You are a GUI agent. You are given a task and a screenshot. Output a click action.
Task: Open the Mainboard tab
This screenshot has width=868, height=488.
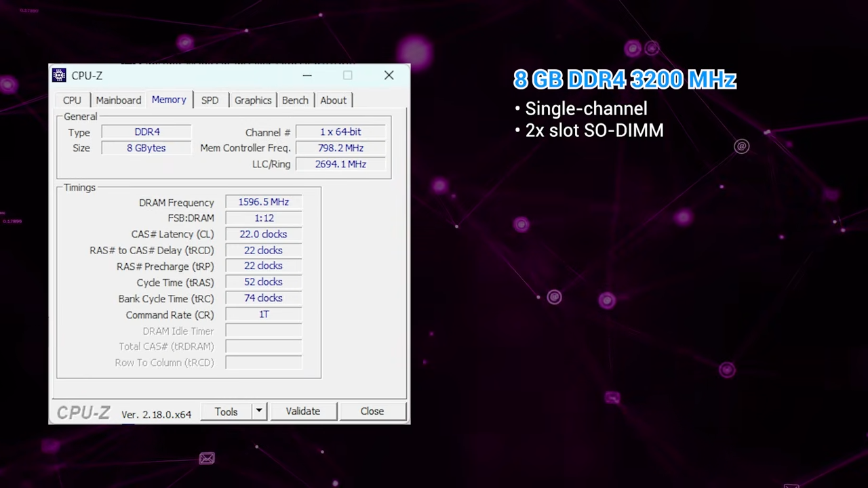pos(118,100)
